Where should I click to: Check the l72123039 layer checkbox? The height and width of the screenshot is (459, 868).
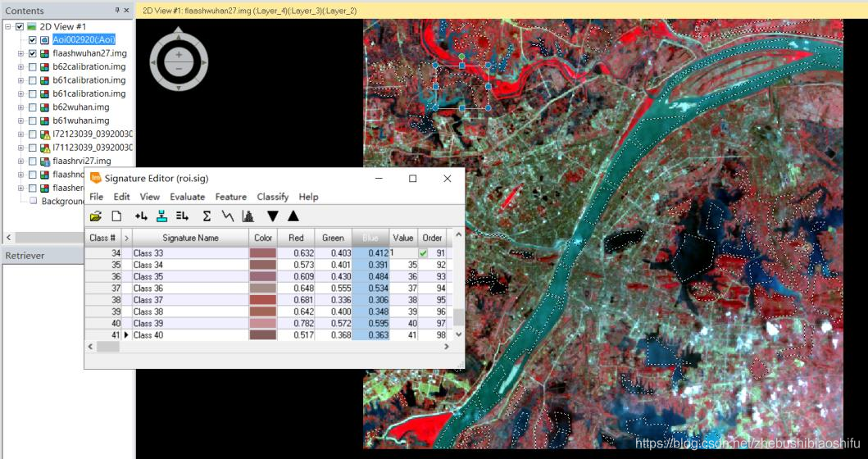tap(32, 134)
